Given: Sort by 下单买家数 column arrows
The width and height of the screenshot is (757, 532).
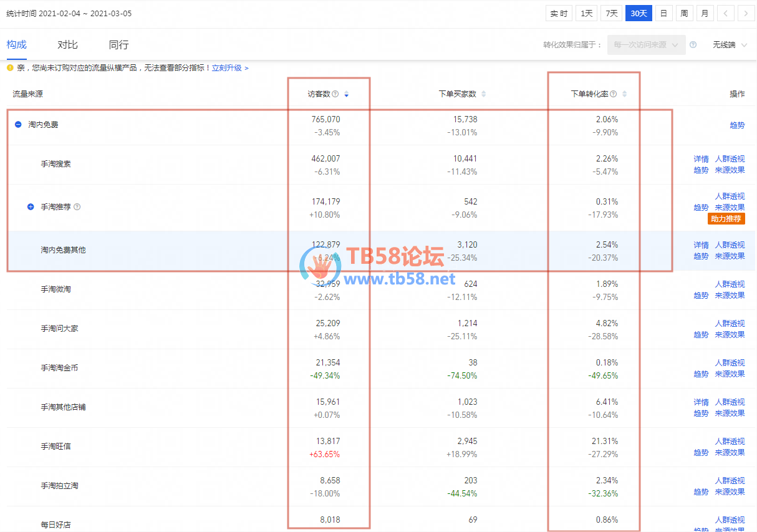Looking at the screenshot, I should click(x=483, y=94).
